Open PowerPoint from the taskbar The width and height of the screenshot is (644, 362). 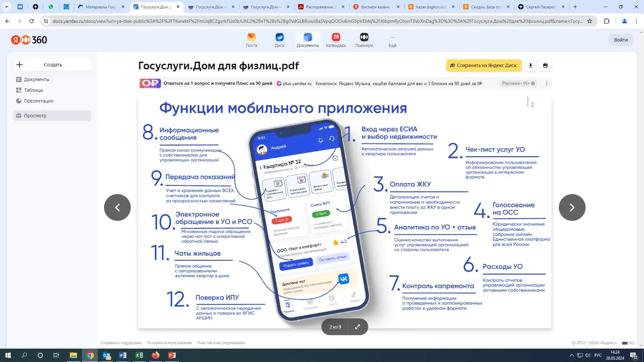(x=172, y=355)
